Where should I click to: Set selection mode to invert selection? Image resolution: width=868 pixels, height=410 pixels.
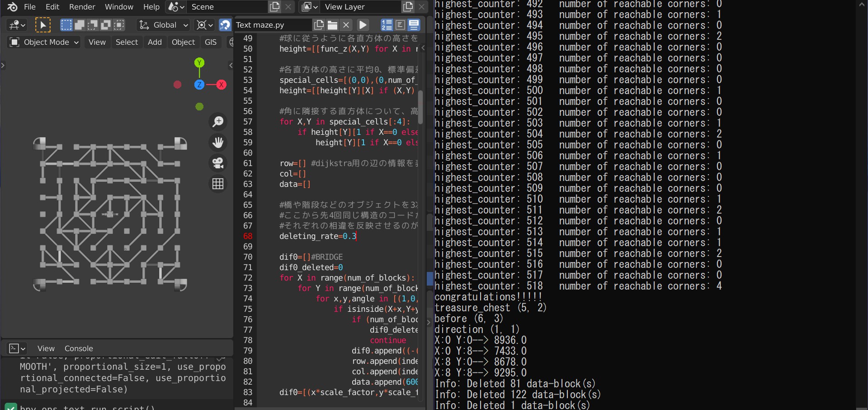pyautogui.click(x=106, y=25)
